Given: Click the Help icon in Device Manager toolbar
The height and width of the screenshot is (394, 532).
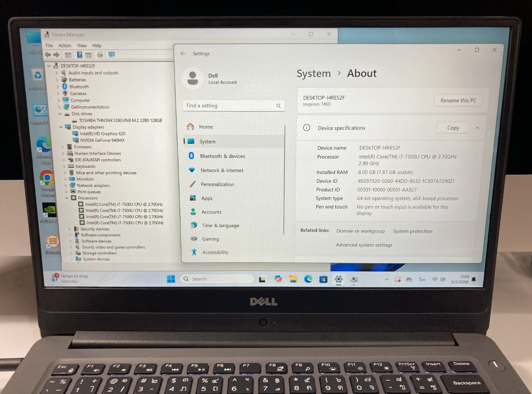Looking at the screenshot, I should (79, 55).
